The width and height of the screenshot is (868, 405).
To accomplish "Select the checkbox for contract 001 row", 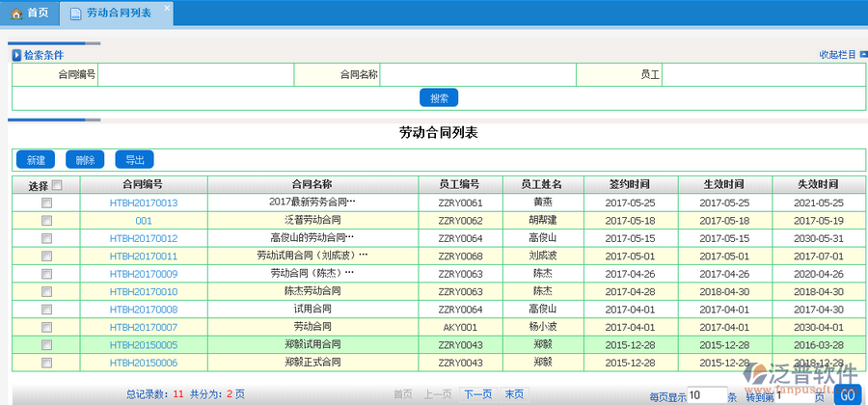I will click(x=46, y=221).
